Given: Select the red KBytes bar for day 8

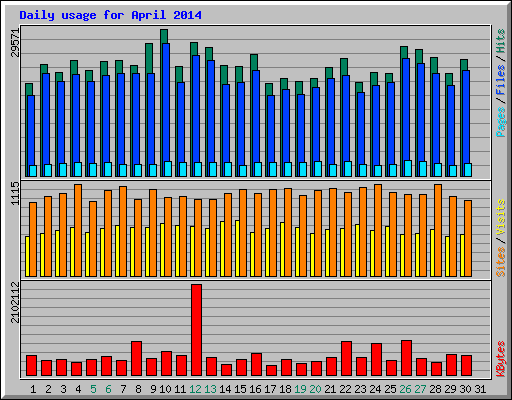Looking at the screenshot, I should pos(136,359).
